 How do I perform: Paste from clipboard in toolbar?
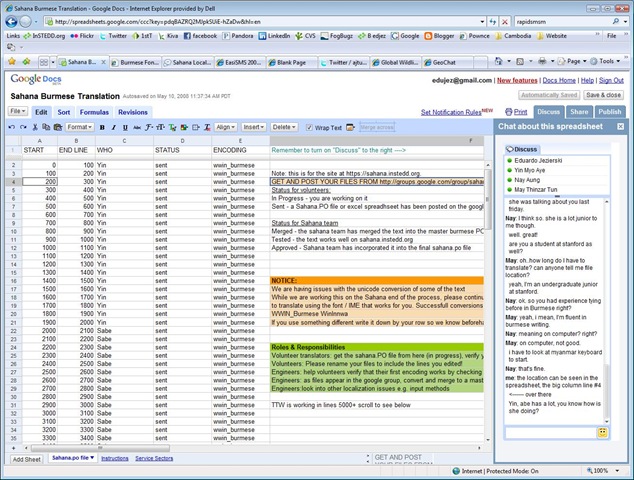click(x=58, y=127)
